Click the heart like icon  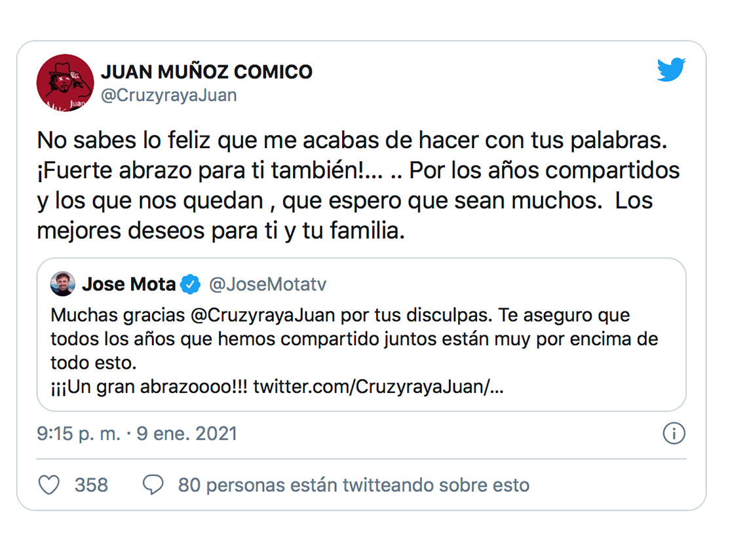pos(49,485)
